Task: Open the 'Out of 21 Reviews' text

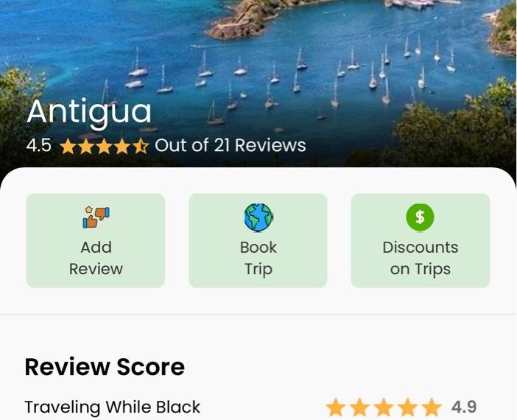Action: tap(231, 145)
